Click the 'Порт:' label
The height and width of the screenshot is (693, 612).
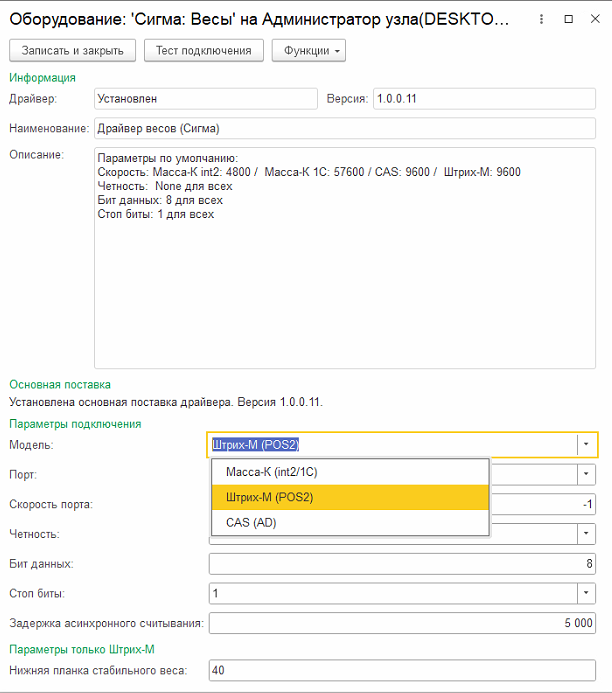23,475
